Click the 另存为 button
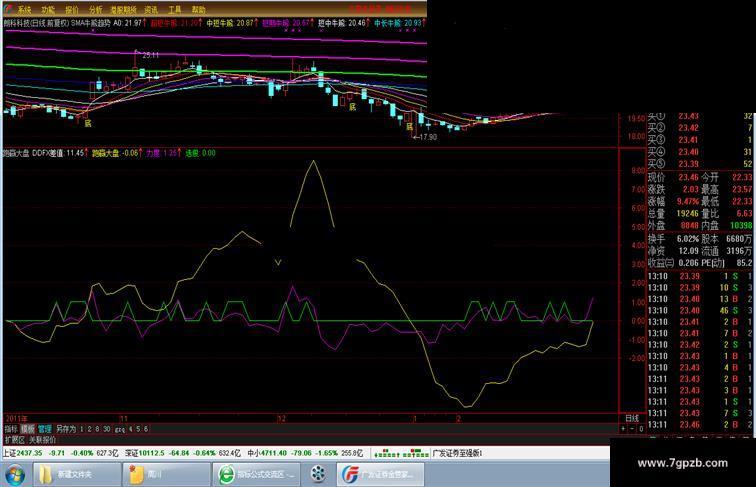Viewport: 756px width, 487px height. coord(66,429)
